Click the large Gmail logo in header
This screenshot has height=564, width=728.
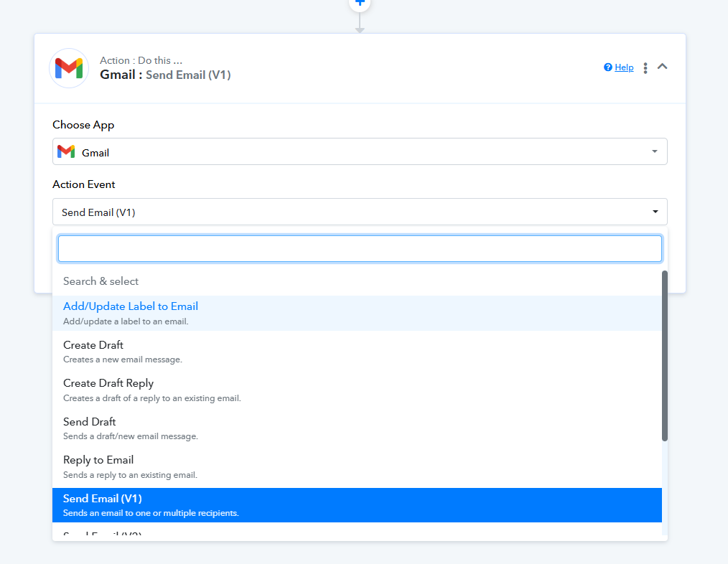[69, 68]
